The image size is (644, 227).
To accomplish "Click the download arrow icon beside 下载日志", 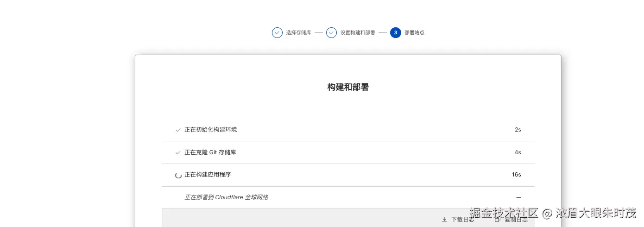I will pyautogui.click(x=444, y=220).
